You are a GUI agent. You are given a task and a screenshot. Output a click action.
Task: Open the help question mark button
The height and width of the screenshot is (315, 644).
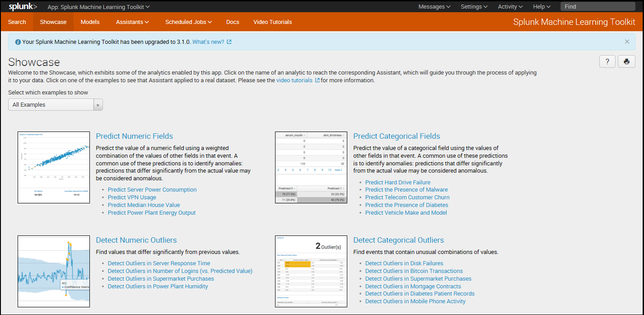(607, 62)
